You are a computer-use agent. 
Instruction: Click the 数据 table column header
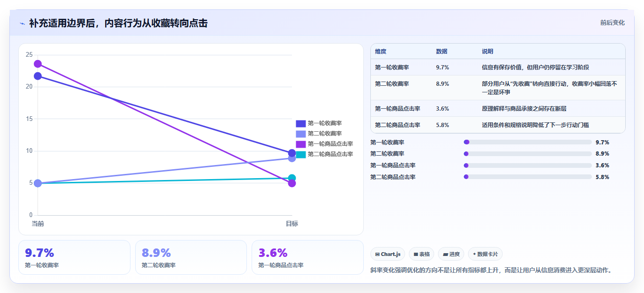[x=442, y=52]
